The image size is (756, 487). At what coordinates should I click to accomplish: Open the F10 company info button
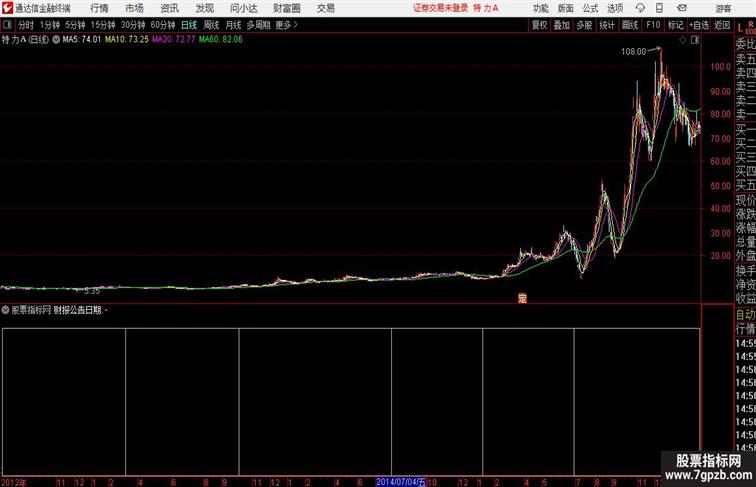[653, 25]
